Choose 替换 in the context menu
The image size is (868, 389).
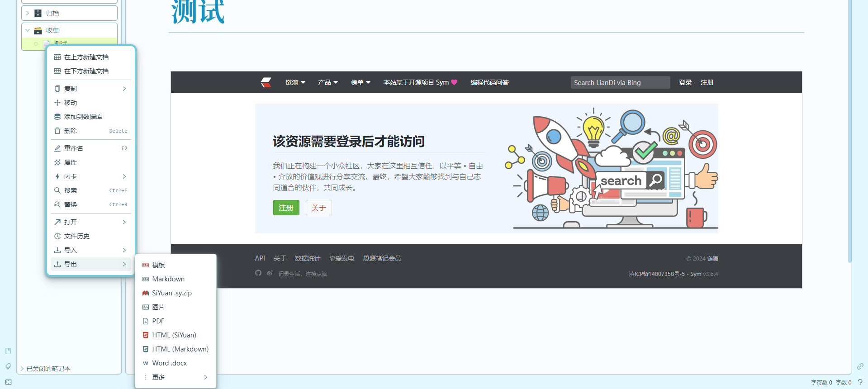point(91,204)
